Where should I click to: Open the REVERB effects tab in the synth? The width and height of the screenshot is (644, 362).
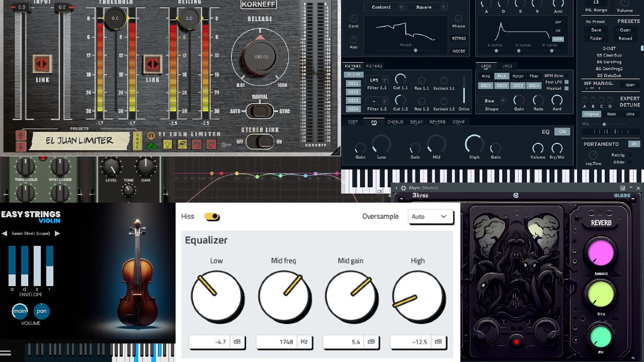point(437,122)
